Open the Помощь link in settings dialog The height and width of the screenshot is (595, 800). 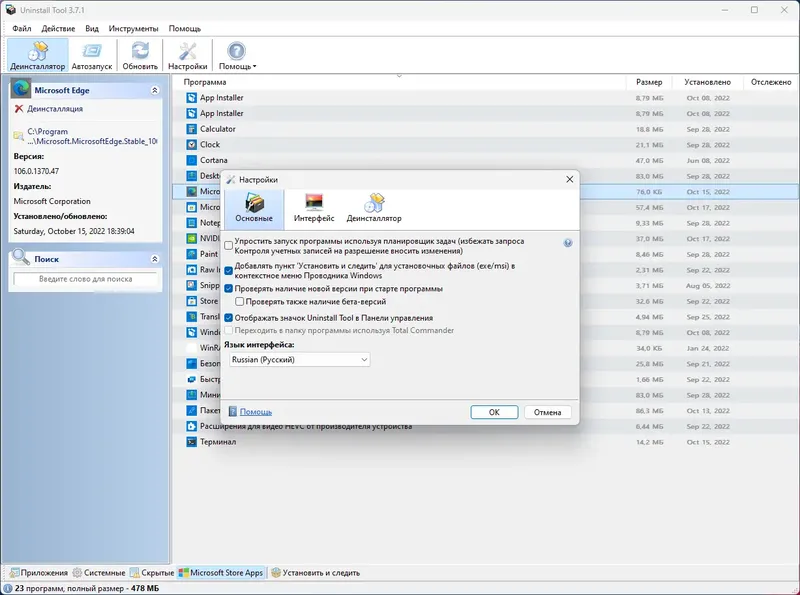(x=256, y=412)
